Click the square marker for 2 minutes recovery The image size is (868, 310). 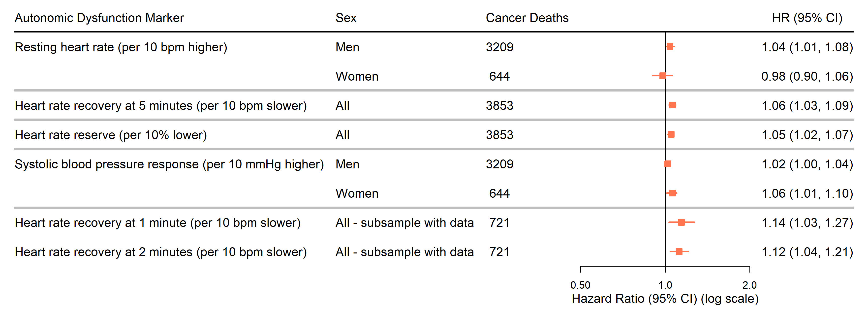679,252
